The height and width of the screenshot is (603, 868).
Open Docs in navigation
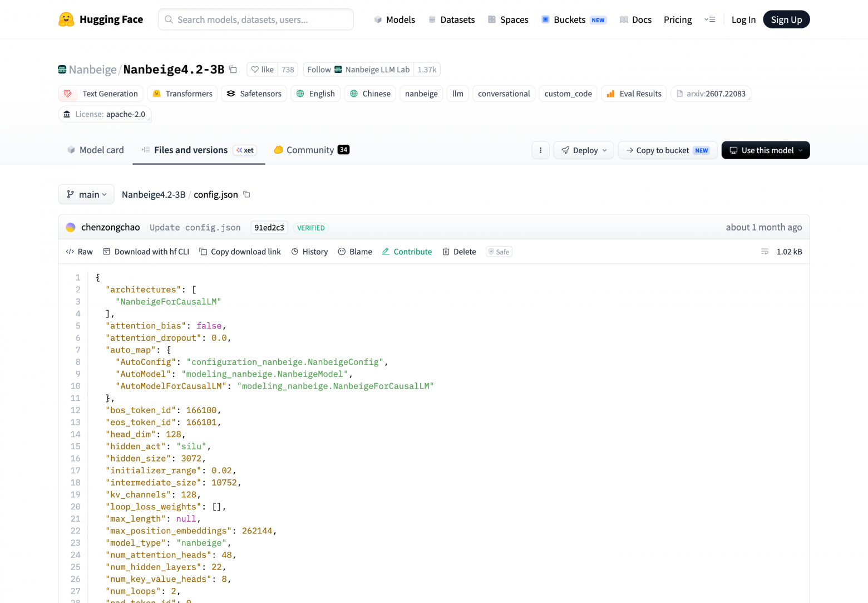tap(635, 19)
